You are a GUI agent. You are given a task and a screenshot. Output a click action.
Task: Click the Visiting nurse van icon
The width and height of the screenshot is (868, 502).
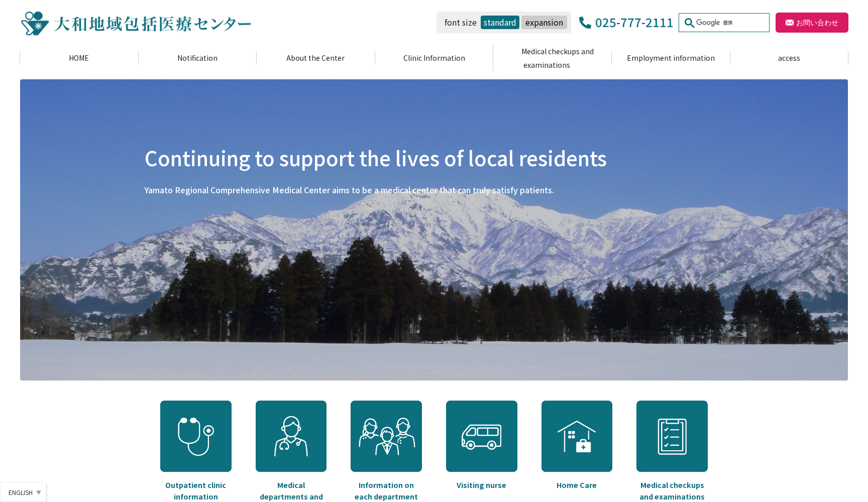pos(481,436)
